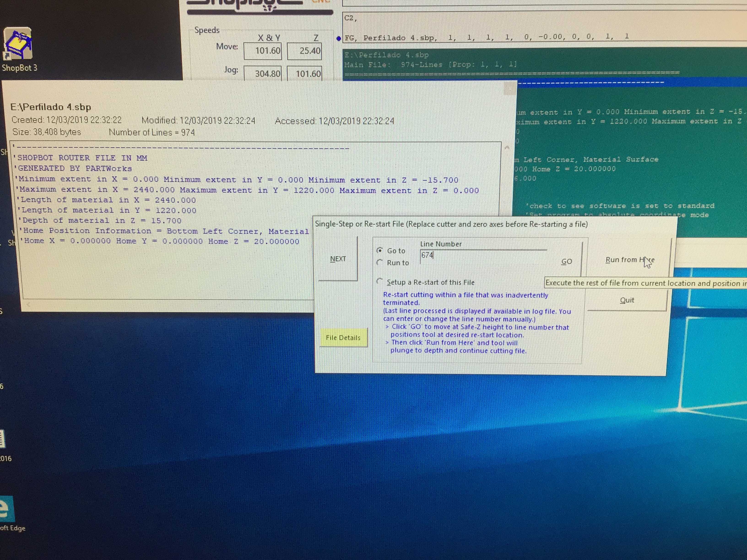Click Created: 12/03/2019 22:32:22 text
Viewport: 747px width, 560px height.
(67, 120)
